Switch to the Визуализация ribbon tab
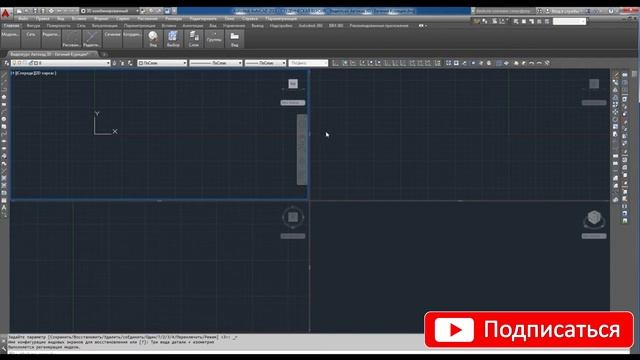Viewport: 640px width, 360px height. coord(104,26)
